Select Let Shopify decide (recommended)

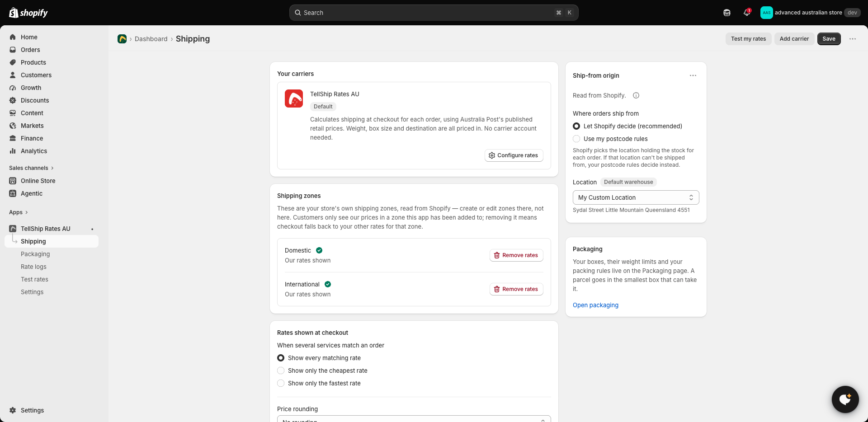[x=576, y=126]
